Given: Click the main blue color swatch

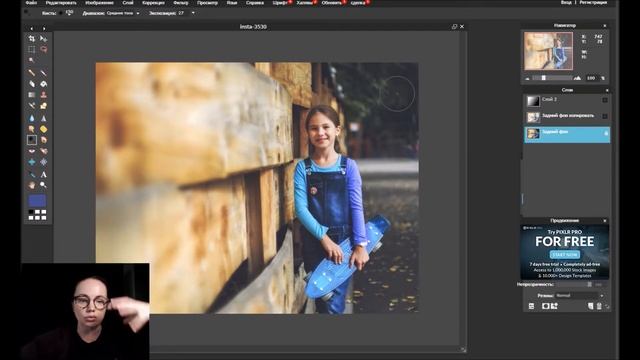Looking at the screenshot, I should point(37,200).
